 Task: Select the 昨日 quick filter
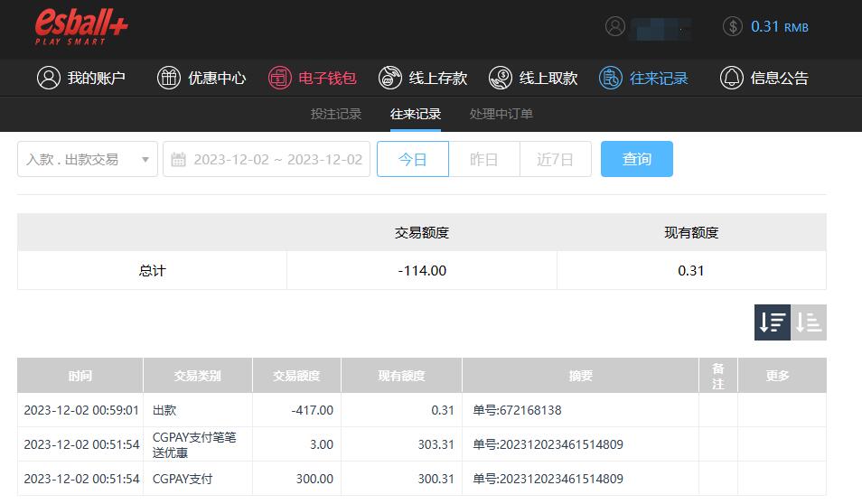(483, 159)
